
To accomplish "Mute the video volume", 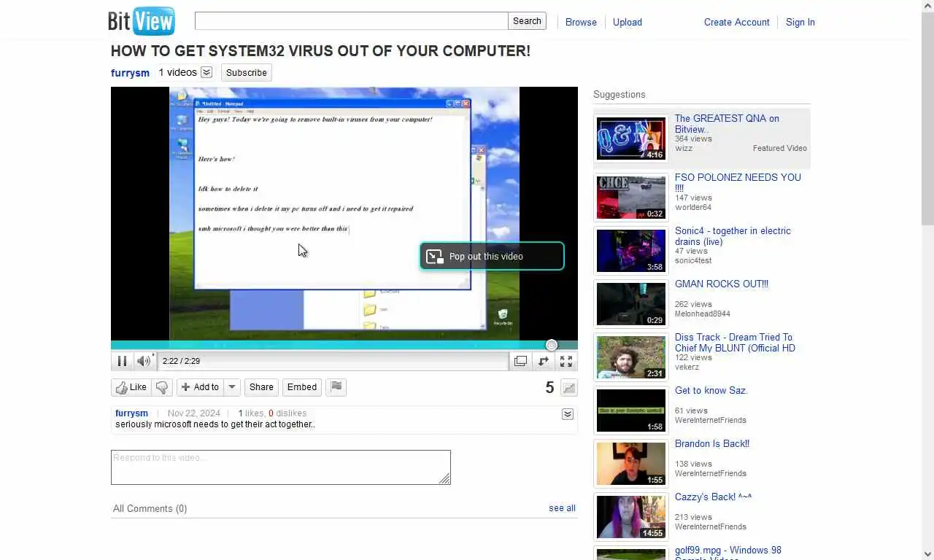I will 144,361.
